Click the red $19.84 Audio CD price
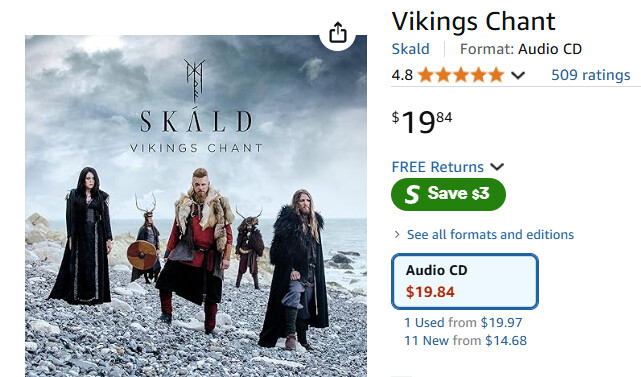The width and height of the screenshot is (641, 377). click(x=430, y=292)
